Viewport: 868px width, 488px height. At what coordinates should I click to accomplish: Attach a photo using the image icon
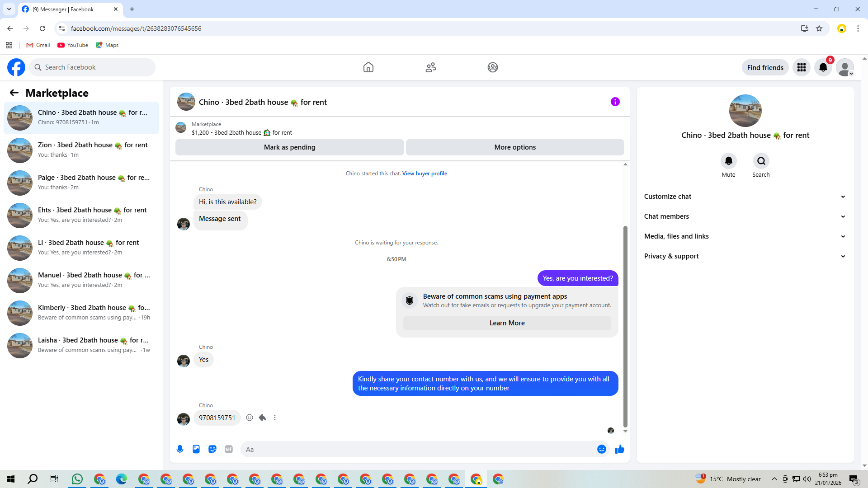coord(196,449)
